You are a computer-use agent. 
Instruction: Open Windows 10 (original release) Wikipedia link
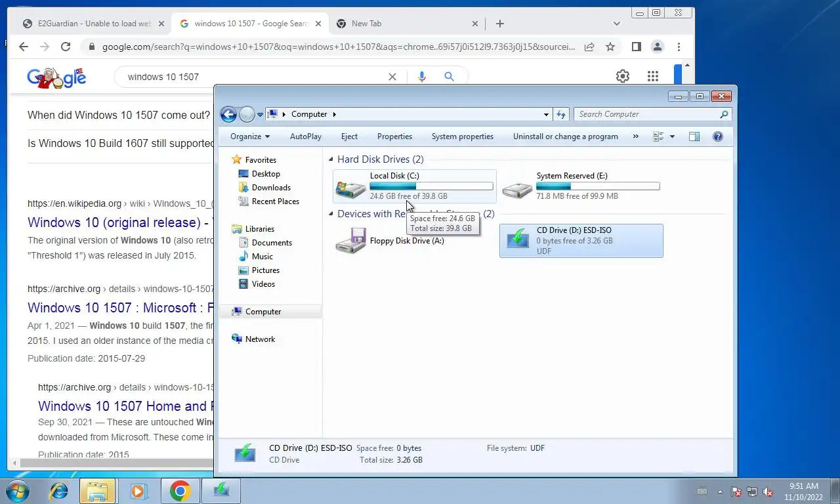click(119, 222)
